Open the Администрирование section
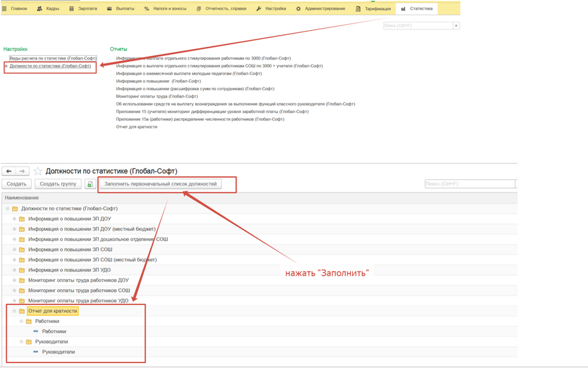The width and height of the screenshot is (588, 368). (x=321, y=9)
